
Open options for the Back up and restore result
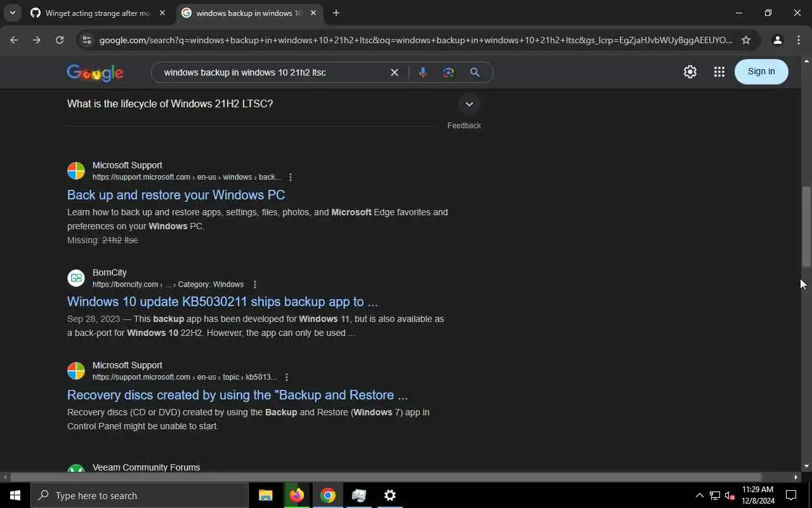[x=291, y=177]
